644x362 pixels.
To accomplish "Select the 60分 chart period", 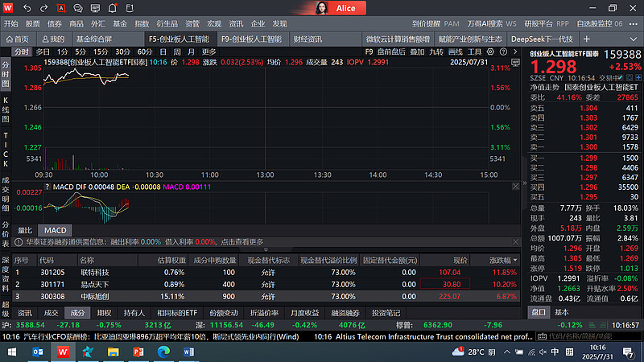I will 145,51.
